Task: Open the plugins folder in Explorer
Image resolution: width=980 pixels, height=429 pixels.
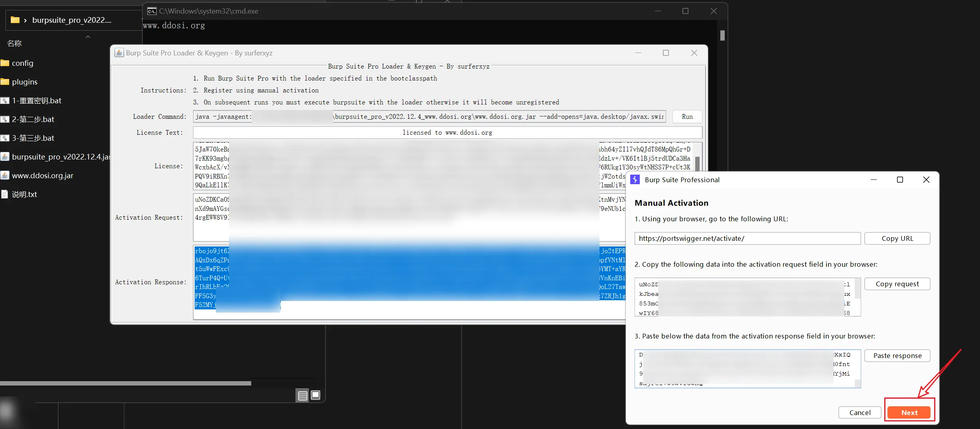Action: click(x=25, y=82)
